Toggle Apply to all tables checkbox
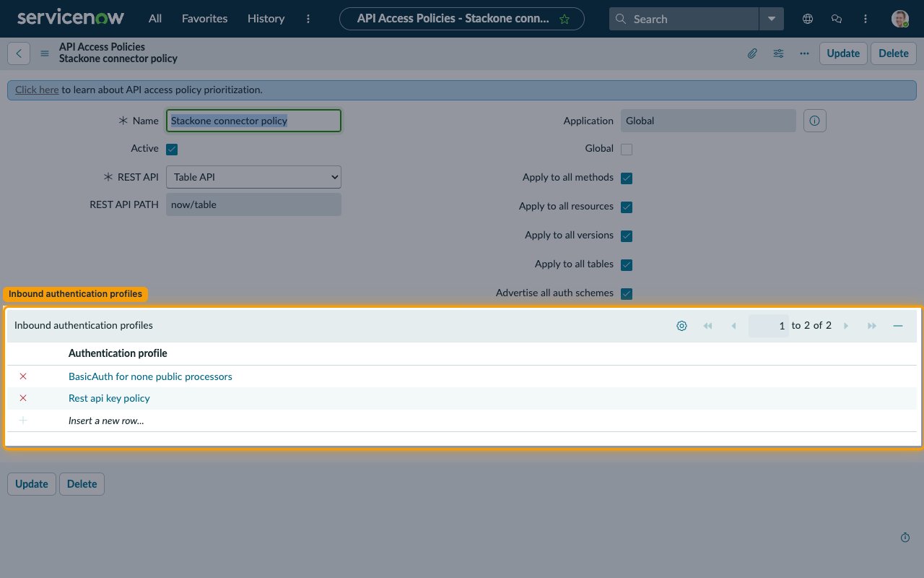This screenshot has width=924, height=578. [x=627, y=265]
